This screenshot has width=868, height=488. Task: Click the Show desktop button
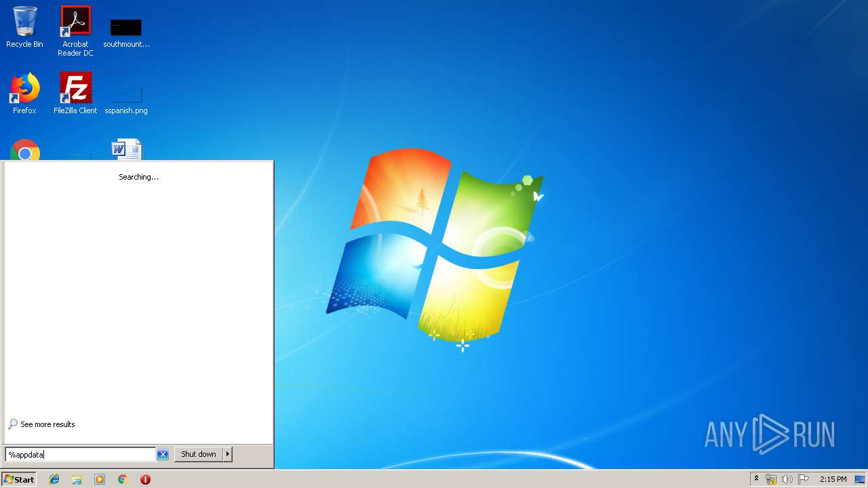[x=860, y=479]
